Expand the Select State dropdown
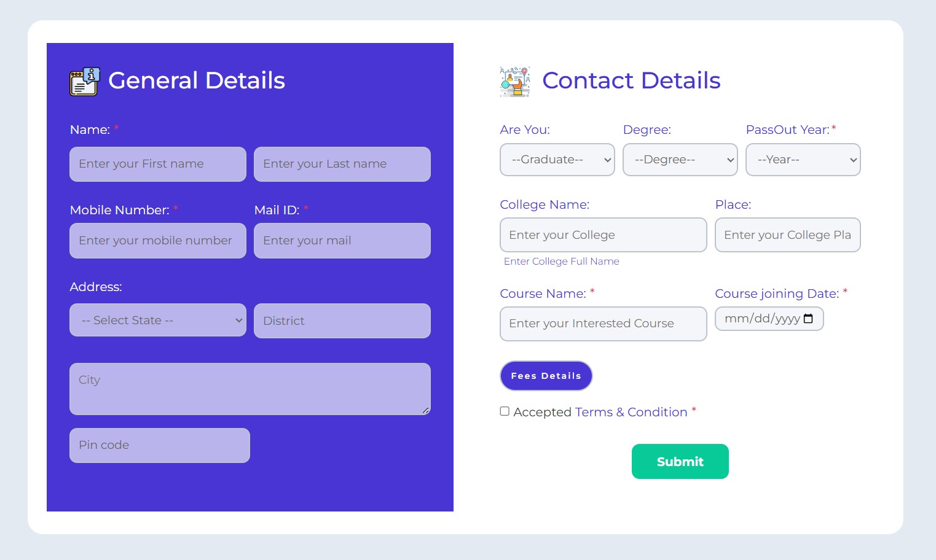This screenshot has width=936, height=560. click(158, 320)
